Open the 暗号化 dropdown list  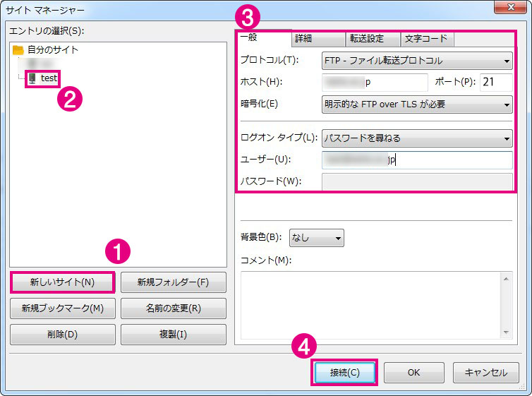(x=417, y=105)
